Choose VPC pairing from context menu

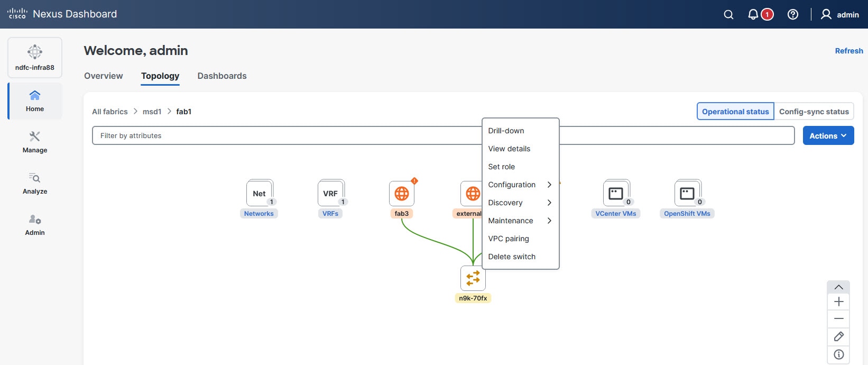pos(520,239)
